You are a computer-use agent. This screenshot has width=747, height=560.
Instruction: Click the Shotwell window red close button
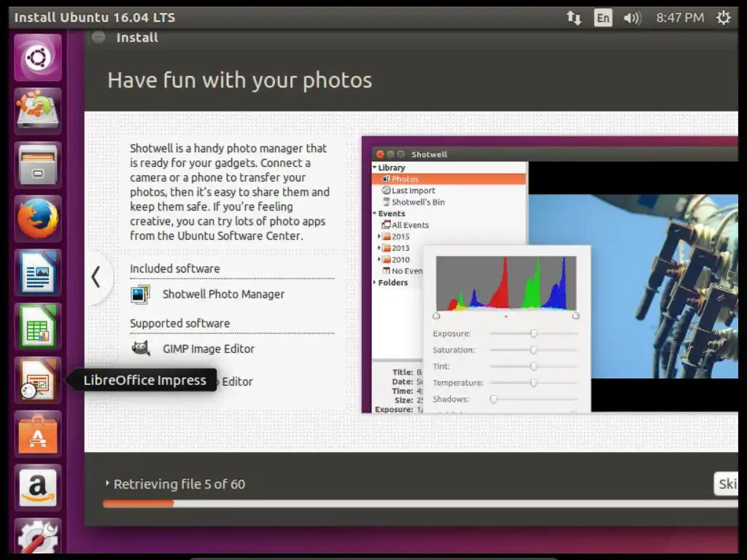tap(379, 155)
